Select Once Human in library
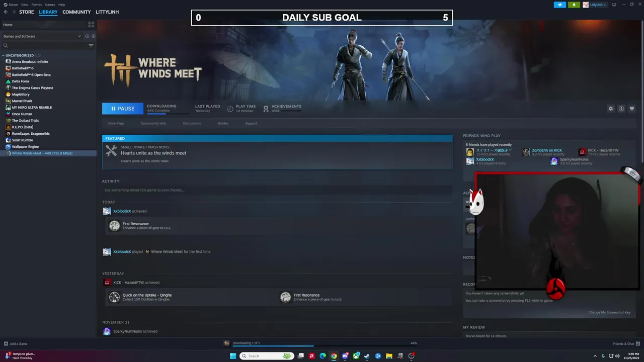Viewport: 644px width, 362px height. point(22,114)
